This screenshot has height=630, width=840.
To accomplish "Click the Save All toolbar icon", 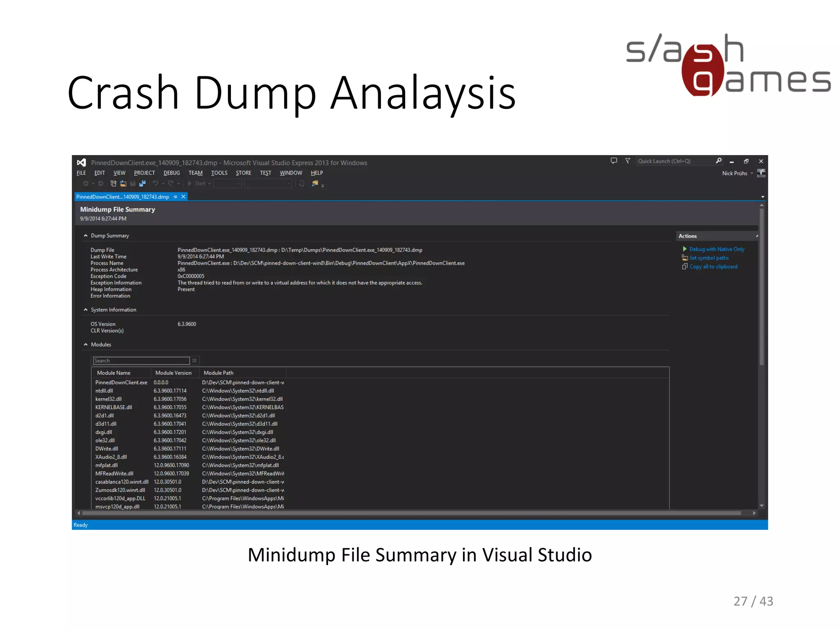I will click(142, 184).
